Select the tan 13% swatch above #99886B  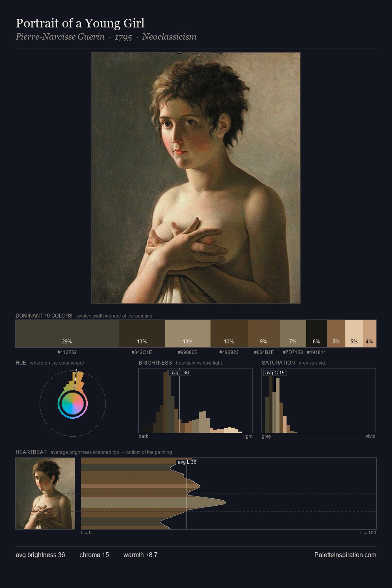click(188, 334)
